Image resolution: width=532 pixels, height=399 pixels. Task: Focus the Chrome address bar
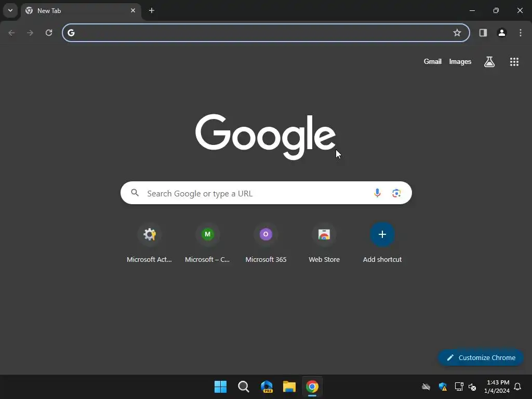pos(265,33)
